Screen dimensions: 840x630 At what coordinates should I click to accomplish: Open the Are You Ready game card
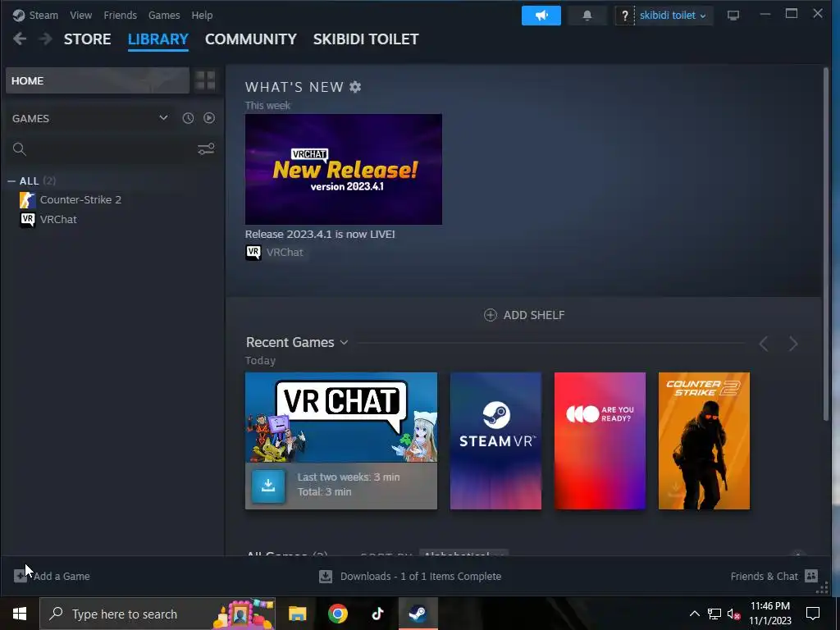(600, 441)
